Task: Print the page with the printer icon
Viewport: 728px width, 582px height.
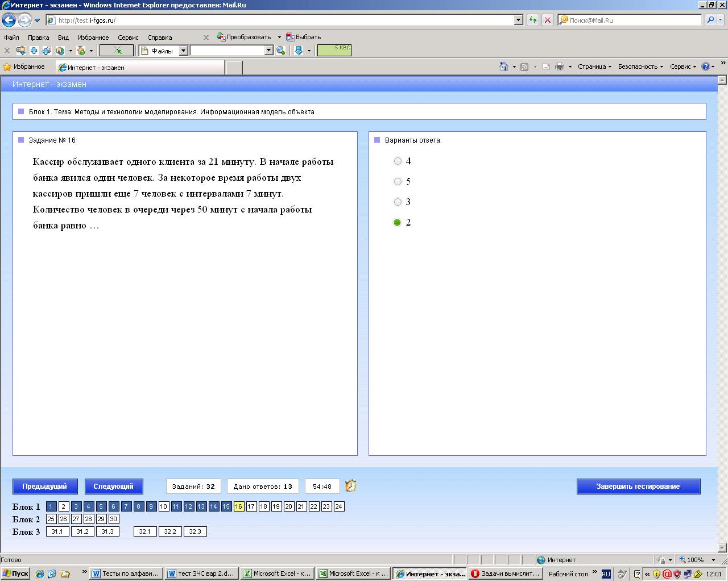Action: [560, 66]
